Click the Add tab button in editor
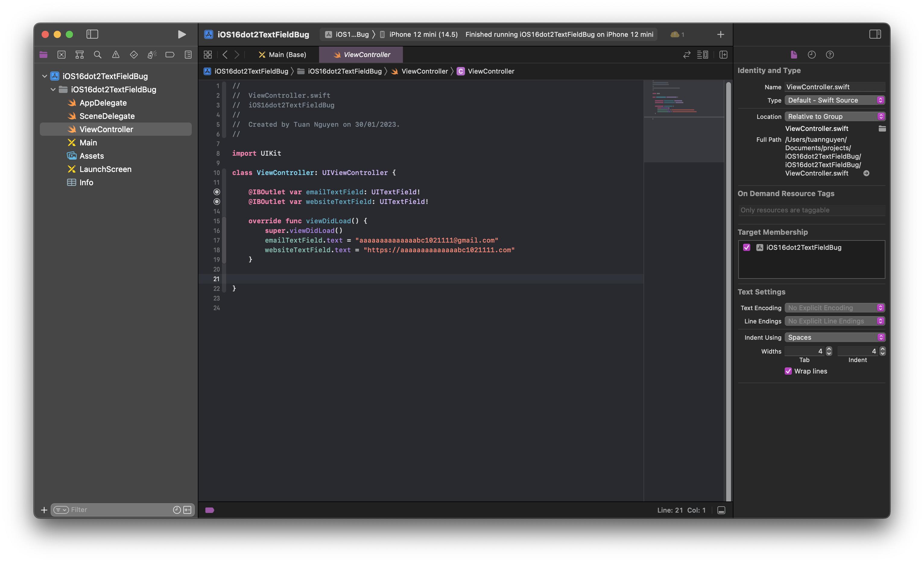 click(x=720, y=34)
